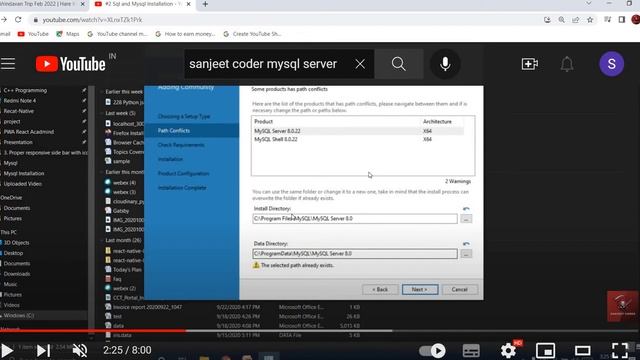Click the Data Directory text field
The image size is (640, 360).
355,253
